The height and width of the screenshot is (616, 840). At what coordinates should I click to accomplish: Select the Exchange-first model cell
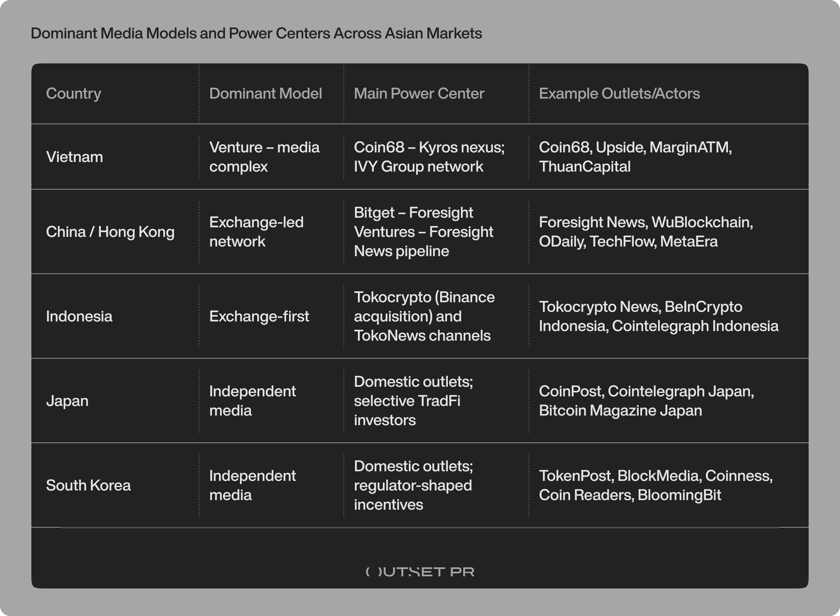pyautogui.click(x=260, y=316)
